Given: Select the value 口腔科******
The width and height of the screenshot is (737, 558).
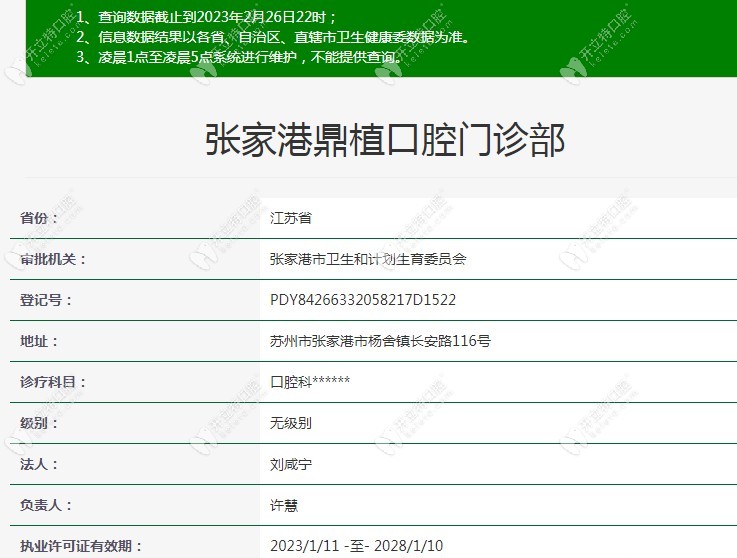Looking at the screenshot, I should pos(310,382).
